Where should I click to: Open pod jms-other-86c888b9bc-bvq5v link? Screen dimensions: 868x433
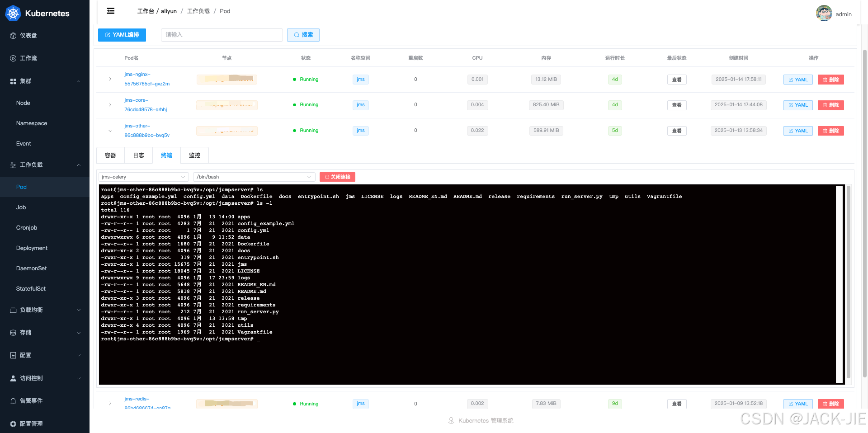point(147,131)
